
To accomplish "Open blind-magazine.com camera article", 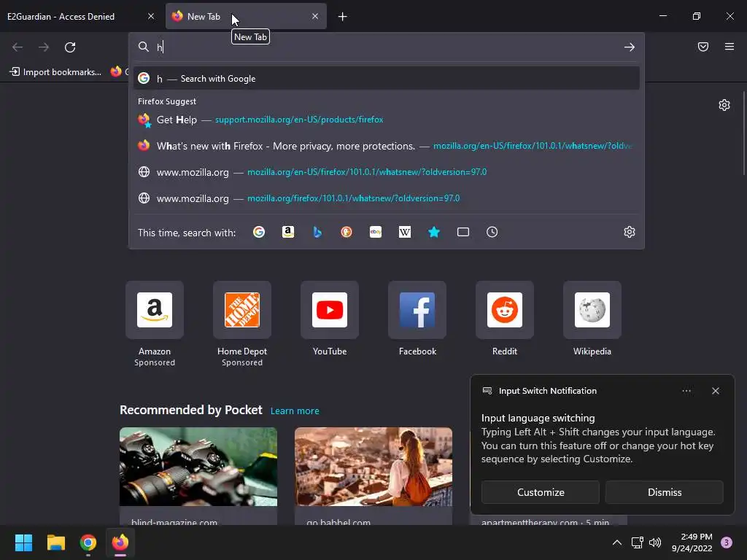I will (198, 475).
